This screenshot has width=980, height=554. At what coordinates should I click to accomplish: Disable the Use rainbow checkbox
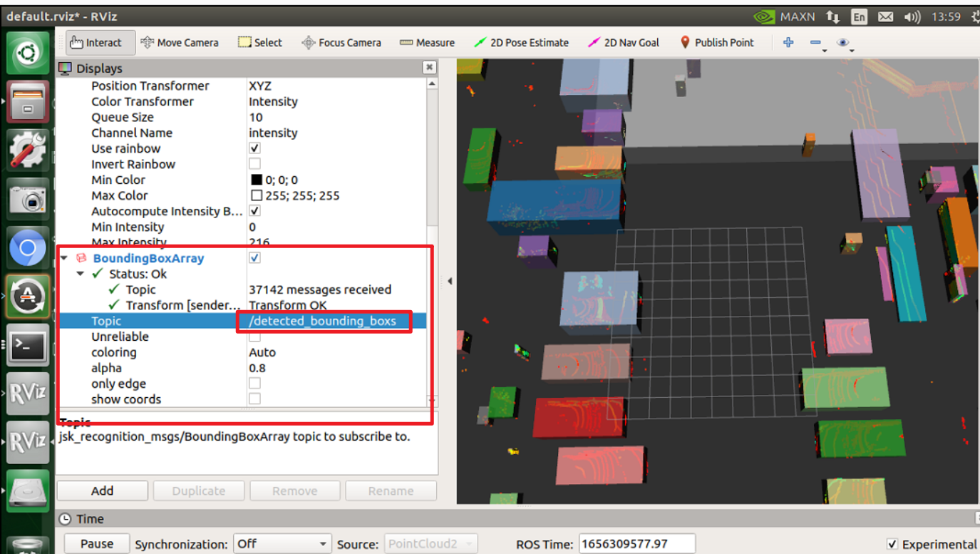254,148
